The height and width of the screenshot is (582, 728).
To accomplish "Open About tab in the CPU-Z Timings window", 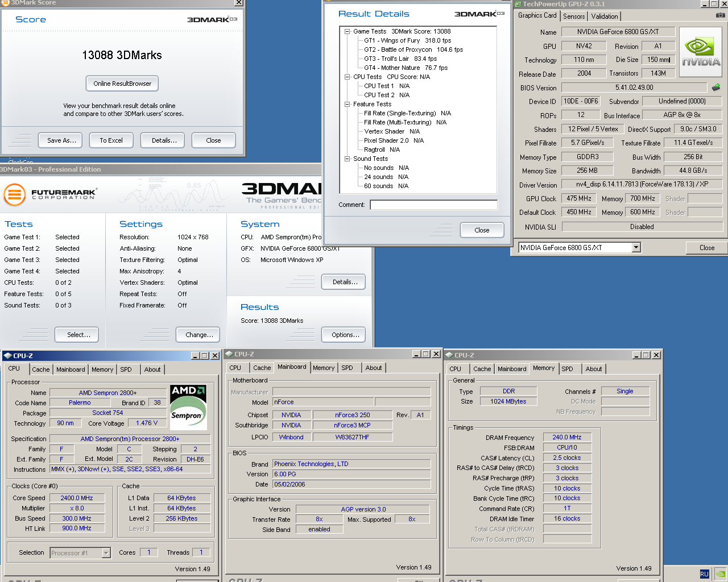I will [x=594, y=369].
